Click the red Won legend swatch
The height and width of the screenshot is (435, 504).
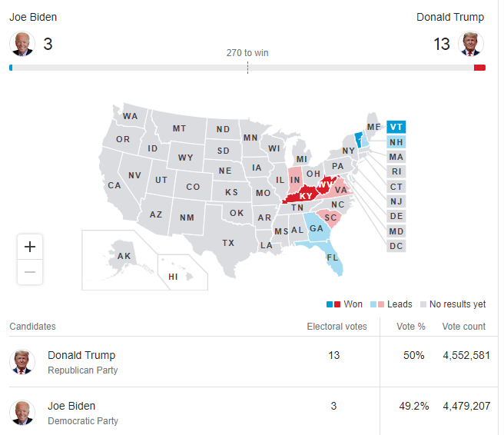[337, 304]
